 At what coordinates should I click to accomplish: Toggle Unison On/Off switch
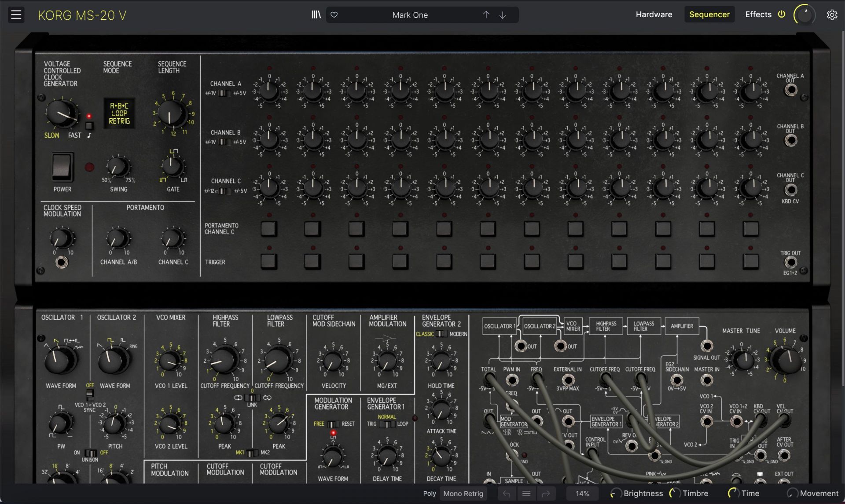tap(90, 453)
